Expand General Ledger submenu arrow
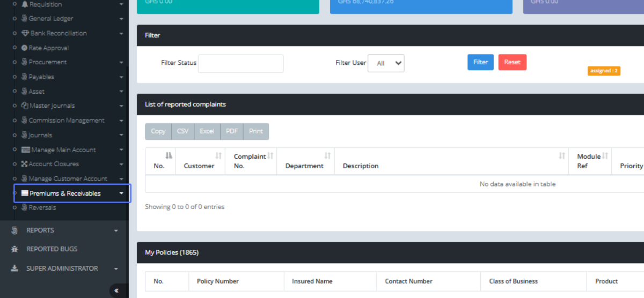644x298 pixels. tap(122, 19)
